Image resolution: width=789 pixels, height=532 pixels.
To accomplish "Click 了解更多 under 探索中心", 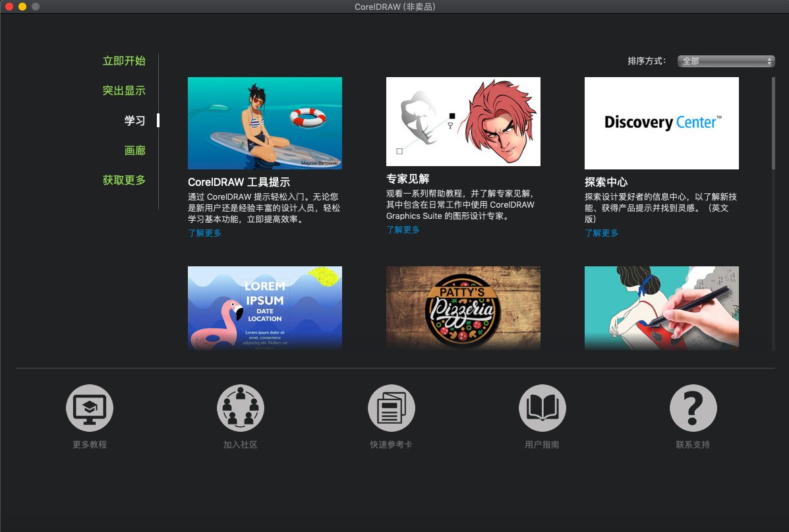I will 602,233.
